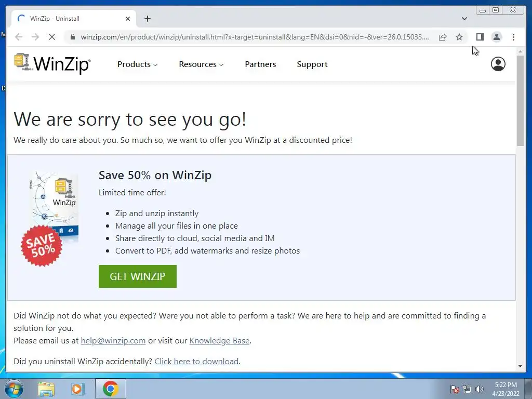Screen dimensions: 532x399
Task: Stop loading the page with the X button
Action: pos(52,37)
